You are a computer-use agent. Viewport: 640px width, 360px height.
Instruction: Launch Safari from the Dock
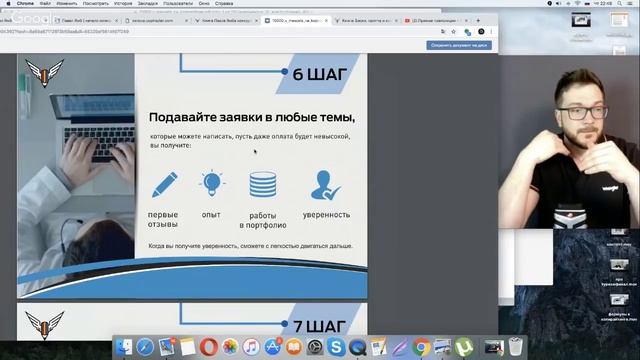point(145,347)
